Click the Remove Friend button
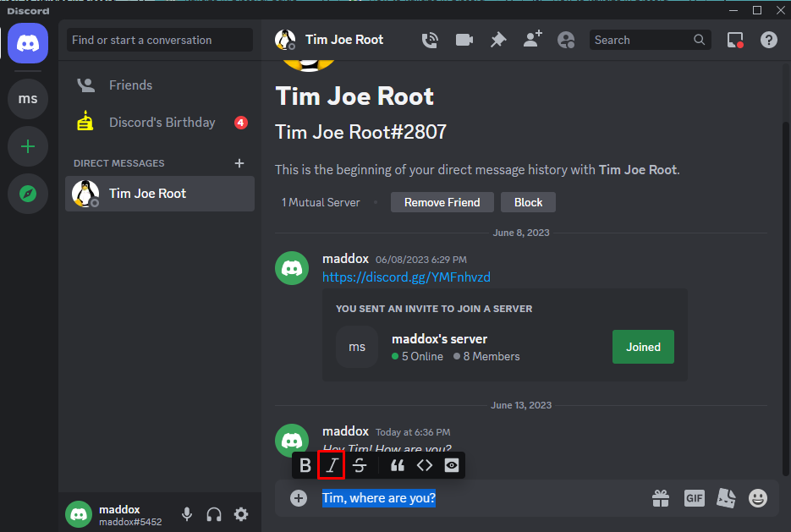Image resolution: width=791 pixels, height=532 pixels. (442, 202)
